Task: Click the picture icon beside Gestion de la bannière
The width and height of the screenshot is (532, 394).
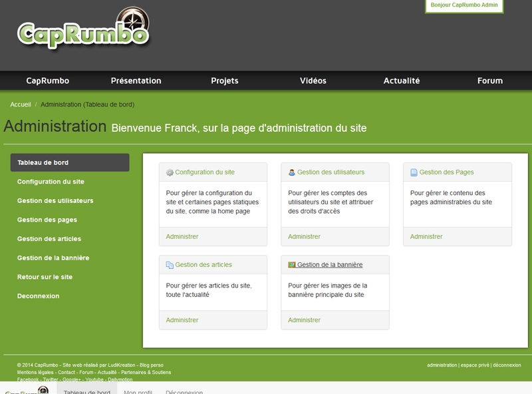Action: (x=292, y=265)
